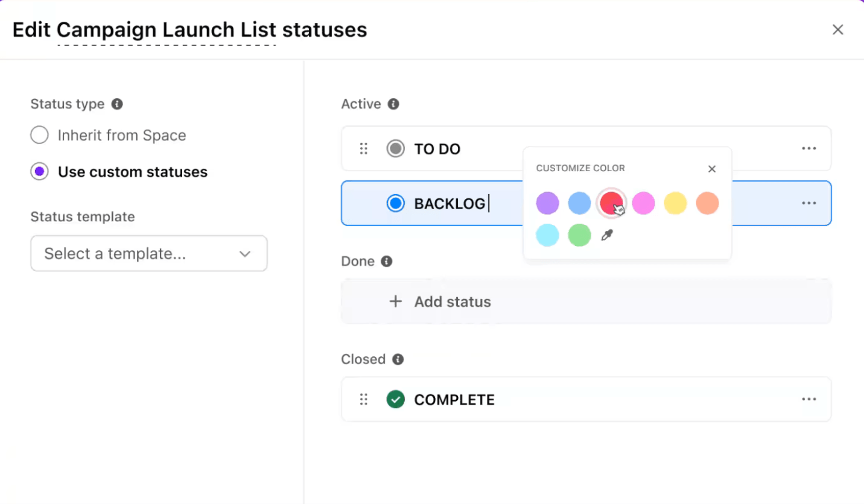This screenshot has height=504, width=864.
Task: Open the COMPLETE status options menu
Action: [x=809, y=399]
